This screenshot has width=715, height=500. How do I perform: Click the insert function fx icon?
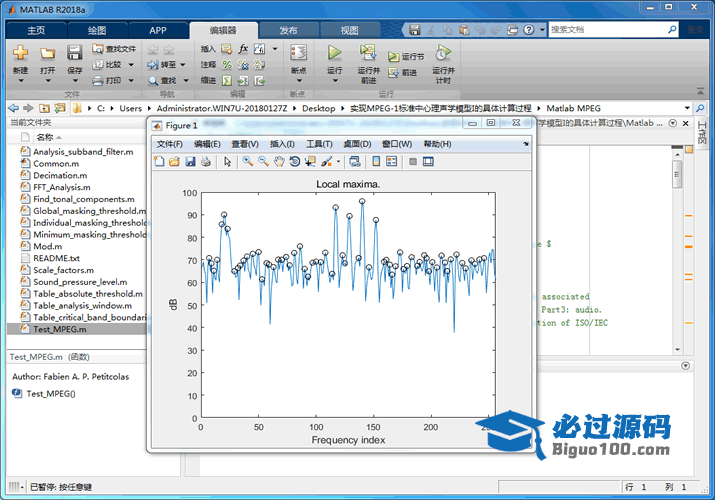pos(243,49)
